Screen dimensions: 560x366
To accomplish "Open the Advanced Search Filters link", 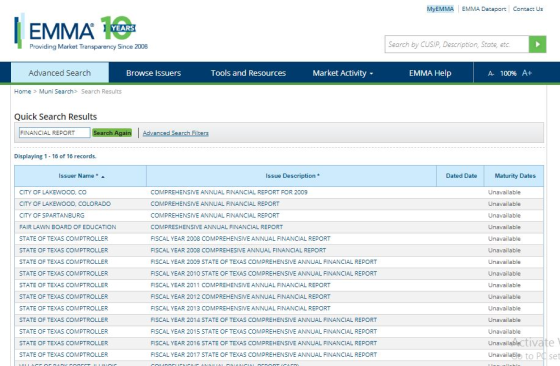I will pyautogui.click(x=176, y=133).
